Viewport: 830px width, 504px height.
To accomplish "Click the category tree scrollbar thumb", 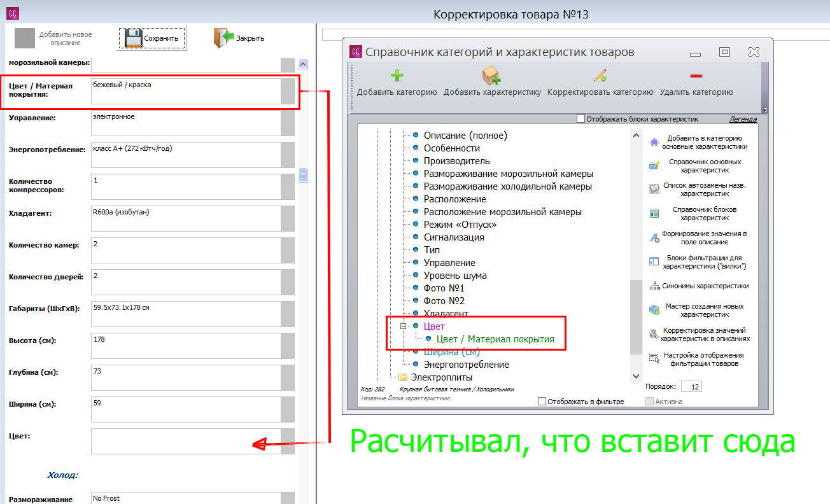I will (636, 316).
